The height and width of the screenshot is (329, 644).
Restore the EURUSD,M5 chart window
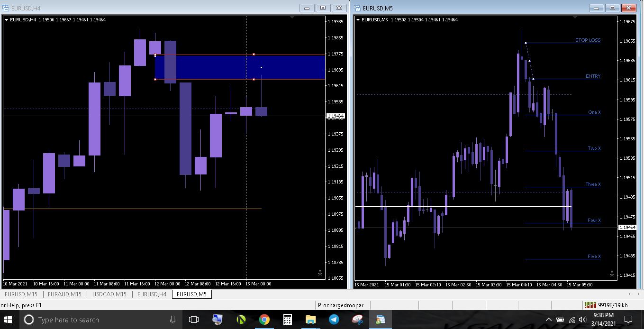click(x=612, y=8)
